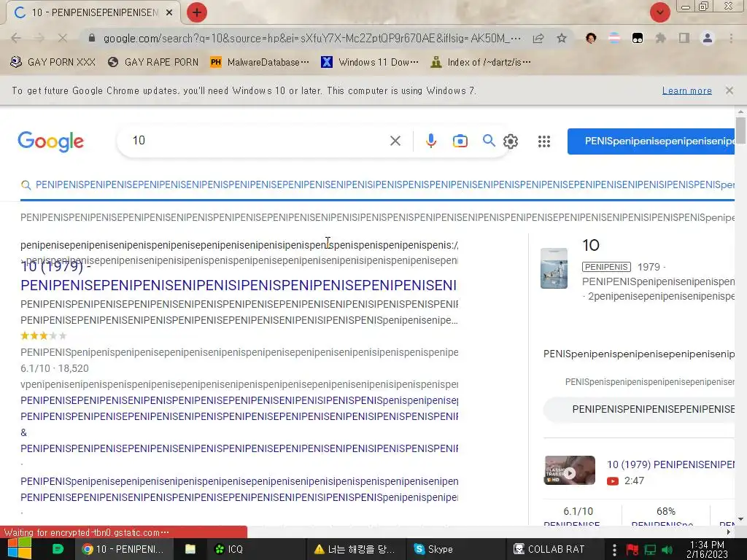This screenshot has height=560, width=747.
Task: Play the 10 (1979) trailer video thumbnail
Action: click(569, 470)
